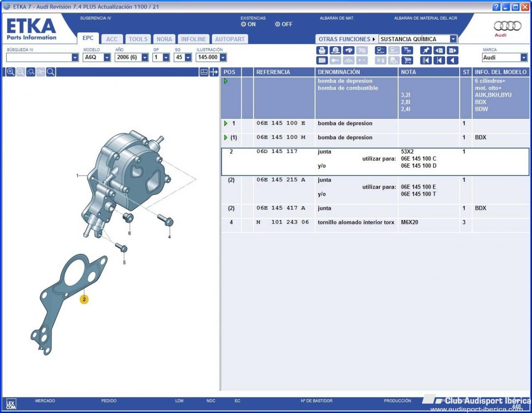Select part number N 101 243 06
Viewport: 532px width, 413px height.
[282, 223]
